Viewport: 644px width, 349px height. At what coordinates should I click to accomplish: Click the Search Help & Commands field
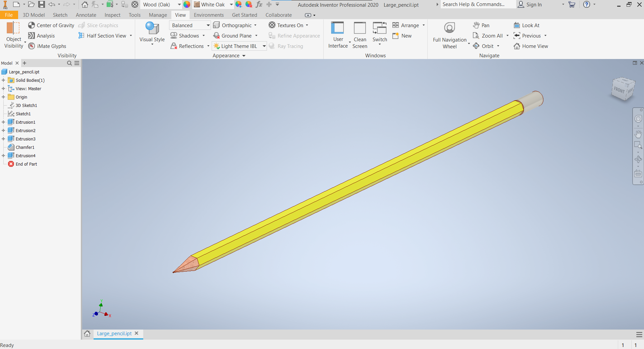point(478,4)
